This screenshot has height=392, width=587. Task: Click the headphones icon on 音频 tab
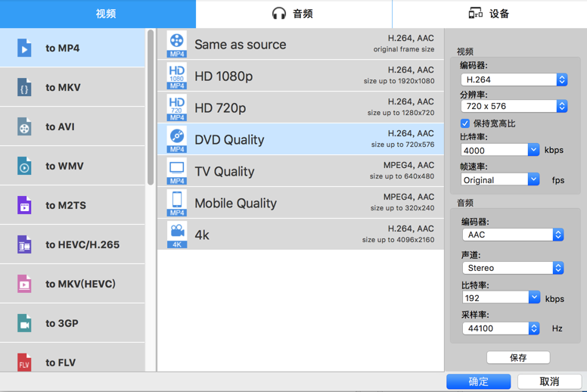pyautogui.click(x=279, y=14)
